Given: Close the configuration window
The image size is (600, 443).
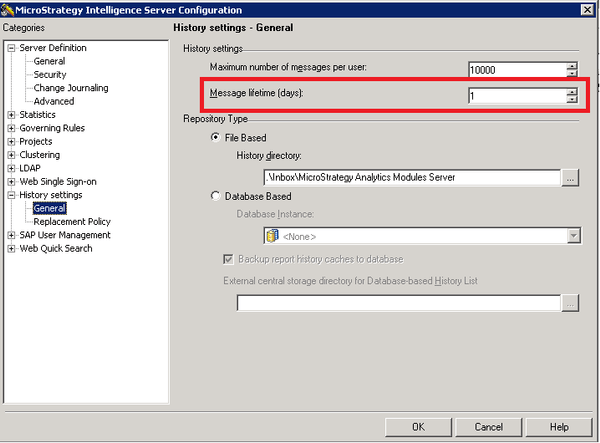Looking at the screenshot, I should click(587, 10).
